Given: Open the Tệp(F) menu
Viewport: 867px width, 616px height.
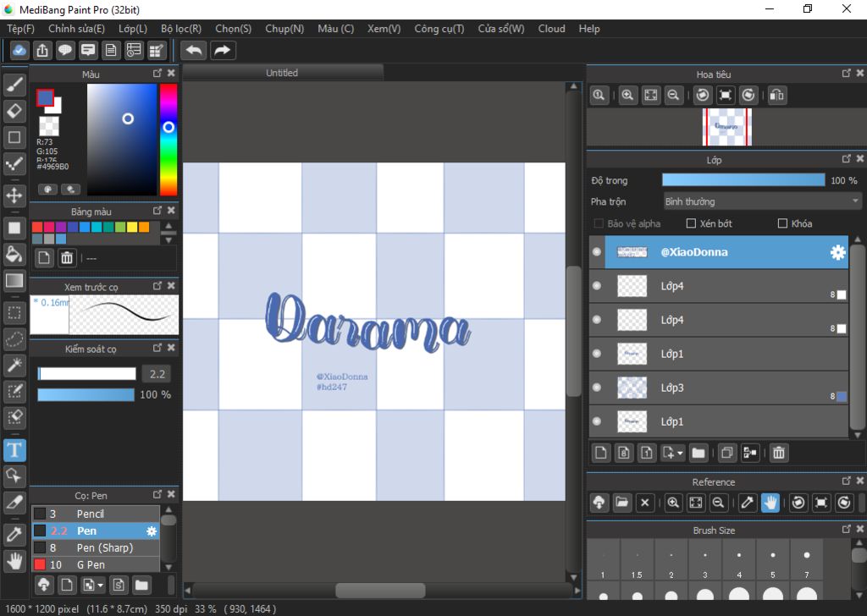Looking at the screenshot, I should 20,29.
